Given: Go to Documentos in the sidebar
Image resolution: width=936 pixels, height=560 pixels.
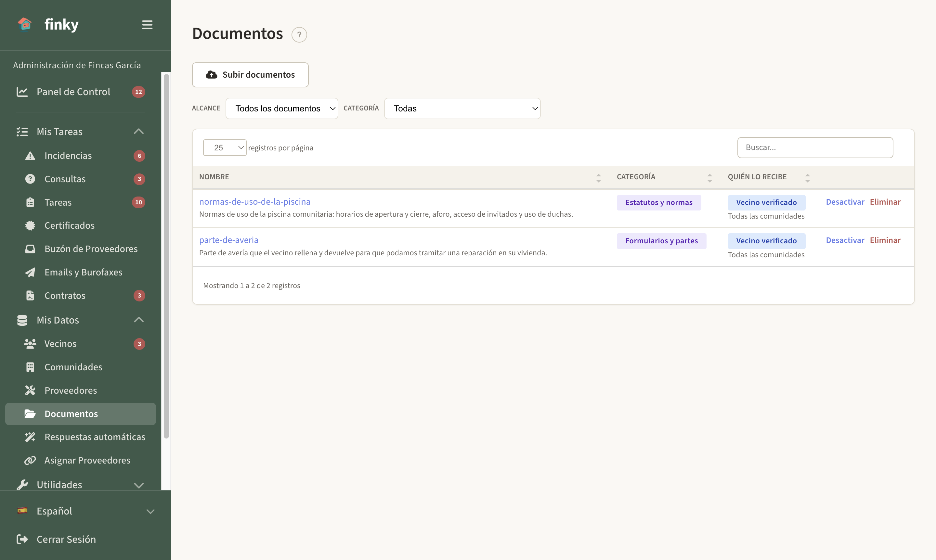Looking at the screenshot, I should click(x=80, y=414).
